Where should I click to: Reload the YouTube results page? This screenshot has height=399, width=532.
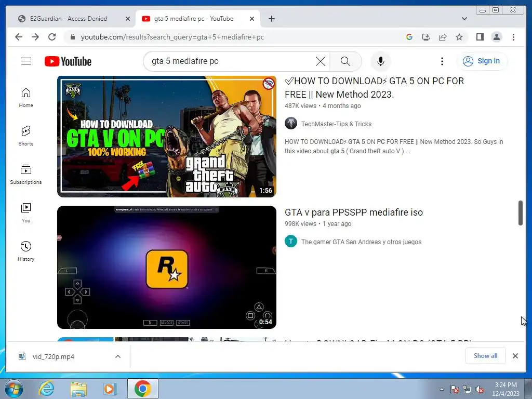point(52,37)
